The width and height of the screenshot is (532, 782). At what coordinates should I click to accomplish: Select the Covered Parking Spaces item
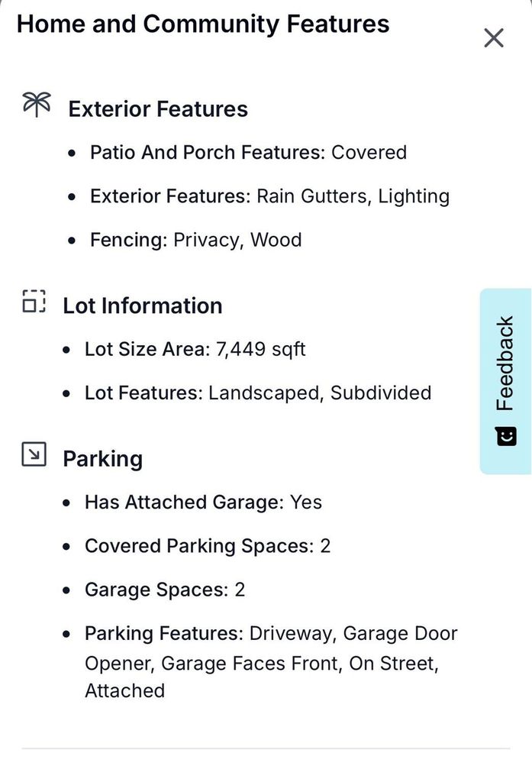coord(208,546)
